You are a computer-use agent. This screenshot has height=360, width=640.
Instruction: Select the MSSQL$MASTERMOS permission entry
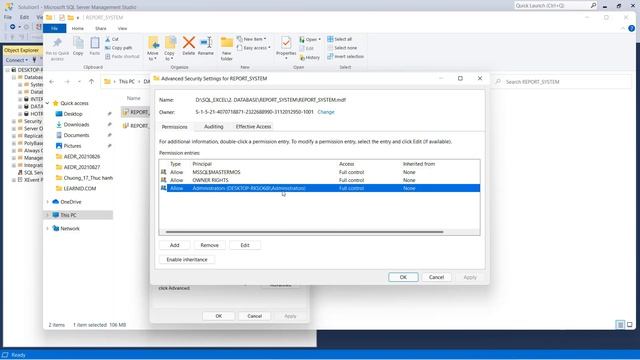319,172
